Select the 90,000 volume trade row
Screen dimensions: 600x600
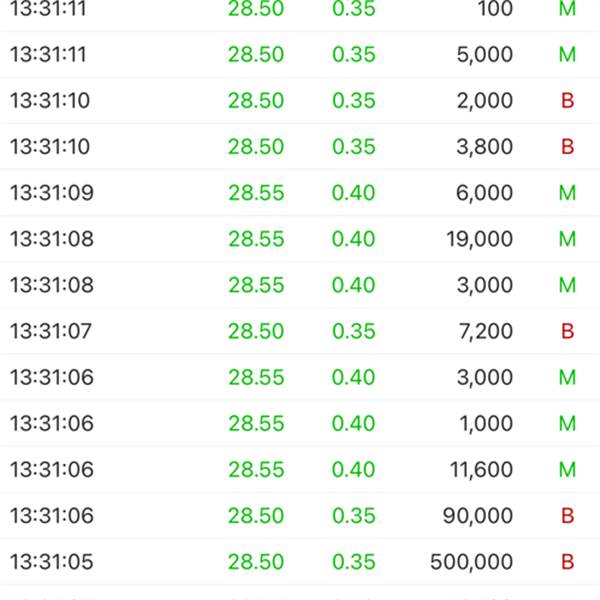click(x=300, y=515)
